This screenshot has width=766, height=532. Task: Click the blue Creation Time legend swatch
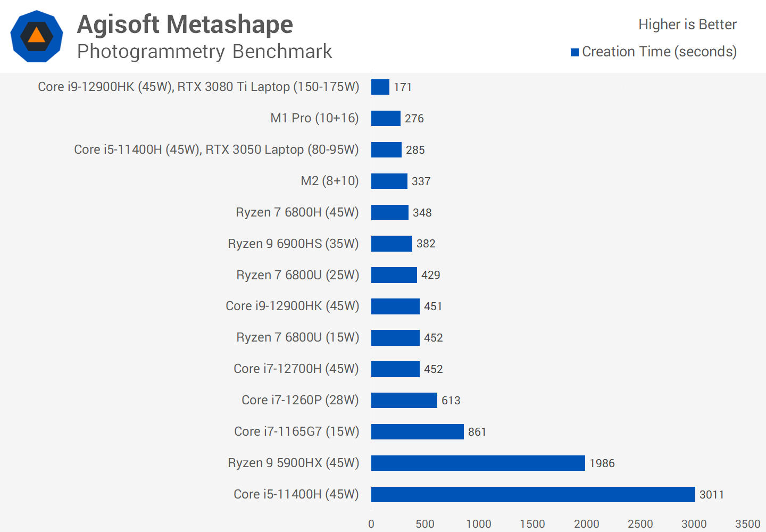tap(574, 52)
